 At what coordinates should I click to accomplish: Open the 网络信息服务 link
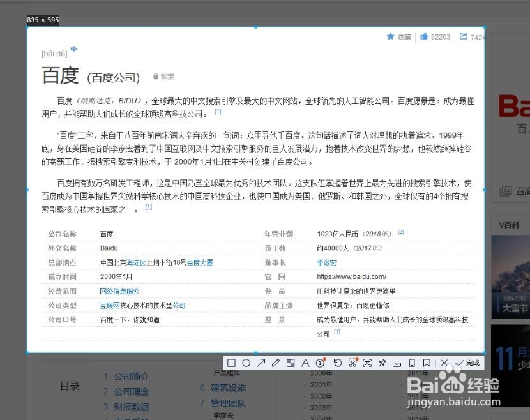pyautogui.click(x=119, y=291)
